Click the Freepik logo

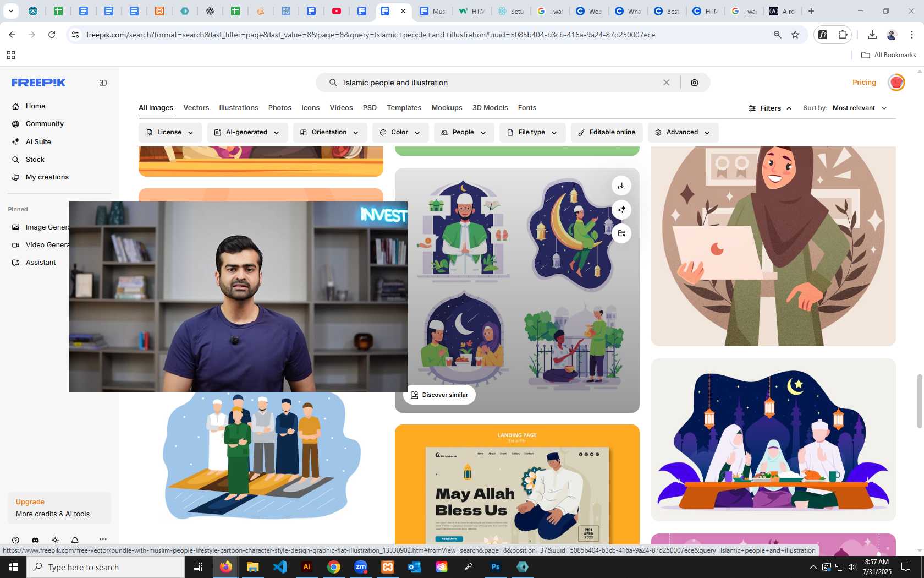[x=38, y=83]
